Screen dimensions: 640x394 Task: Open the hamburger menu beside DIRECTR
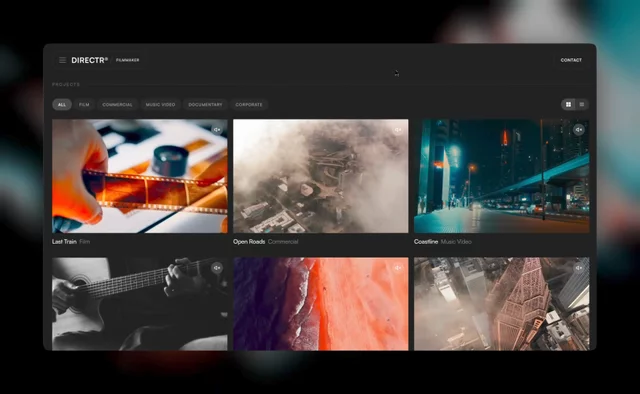tap(62, 60)
